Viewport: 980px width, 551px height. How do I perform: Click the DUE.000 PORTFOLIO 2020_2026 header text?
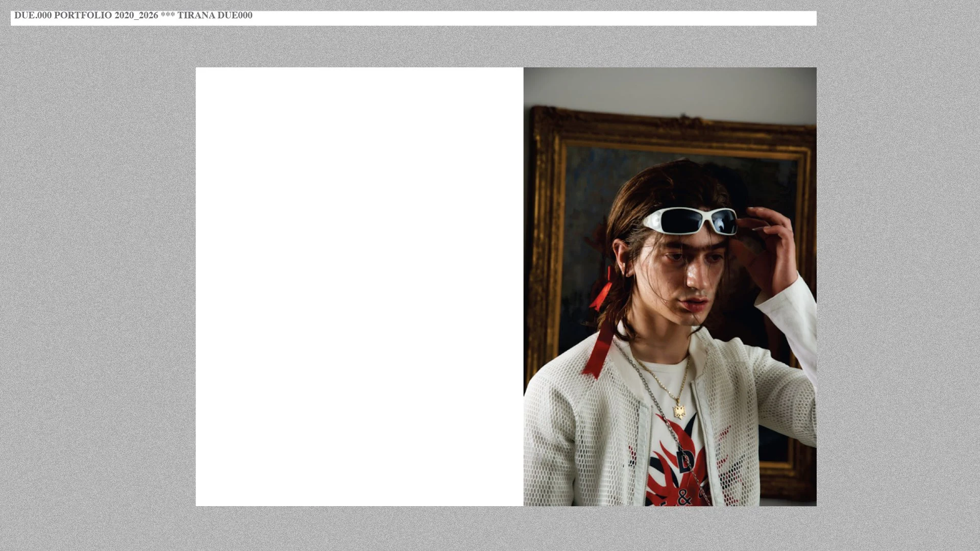click(86, 15)
